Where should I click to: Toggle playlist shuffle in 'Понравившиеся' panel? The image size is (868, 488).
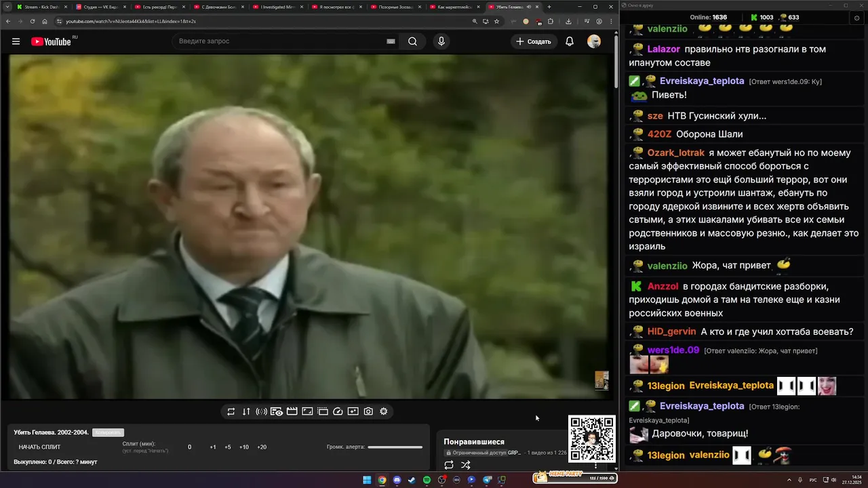pos(466,465)
